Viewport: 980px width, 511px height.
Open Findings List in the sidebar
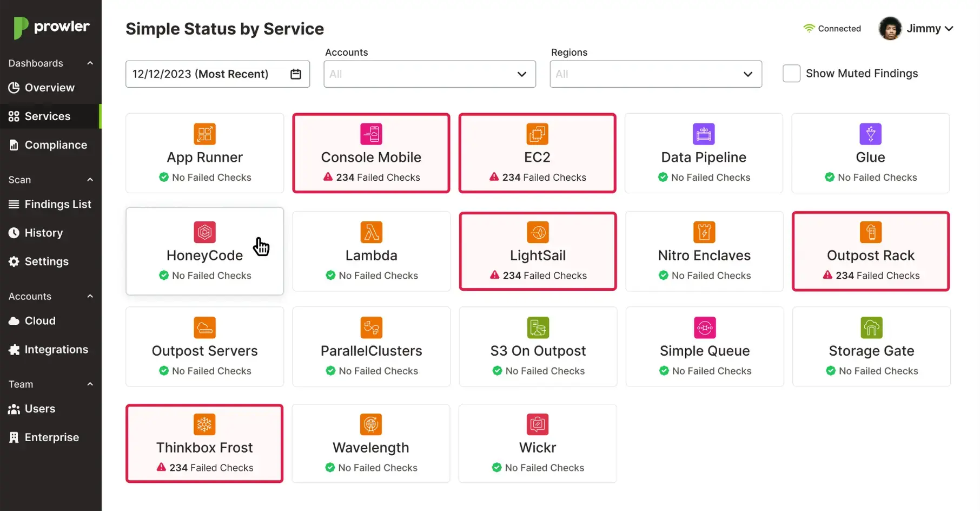point(50,204)
